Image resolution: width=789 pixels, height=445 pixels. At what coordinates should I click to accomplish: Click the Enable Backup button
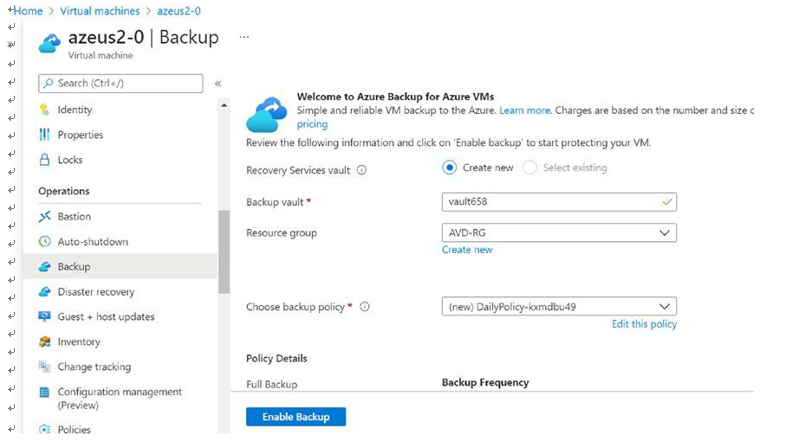click(x=296, y=417)
